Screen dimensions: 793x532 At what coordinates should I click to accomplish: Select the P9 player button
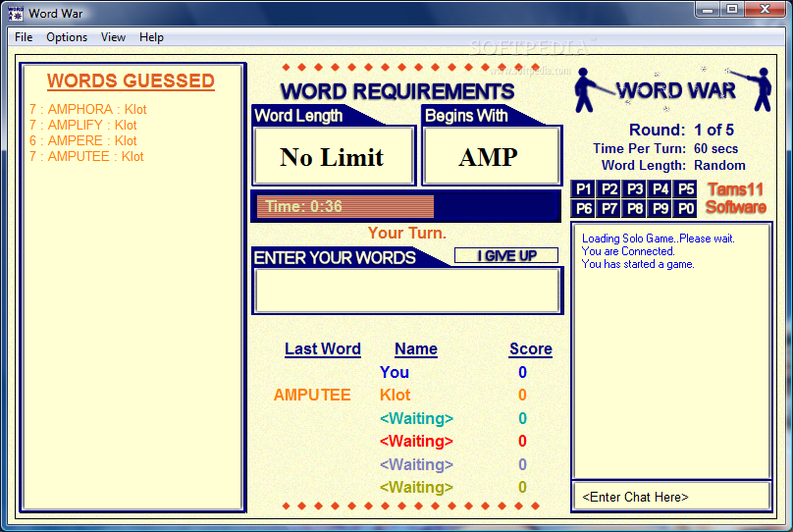[x=661, y=208]
